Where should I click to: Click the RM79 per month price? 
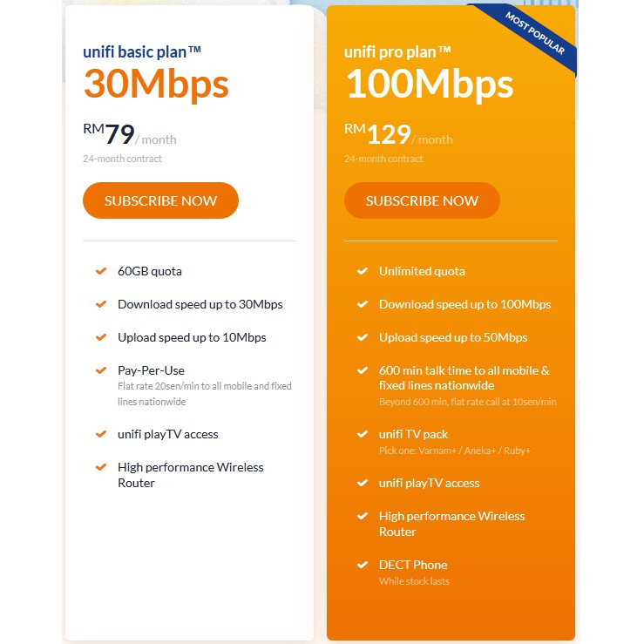click(x=129, y=135)
